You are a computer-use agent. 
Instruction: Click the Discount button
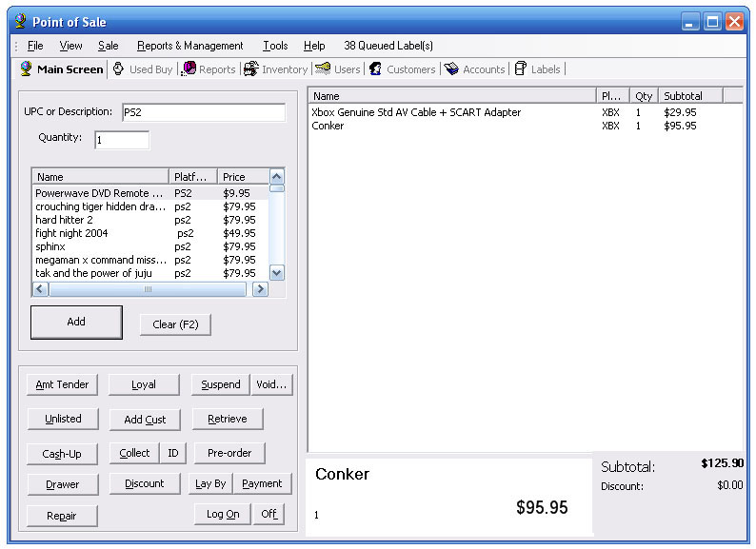coord(144,483)
